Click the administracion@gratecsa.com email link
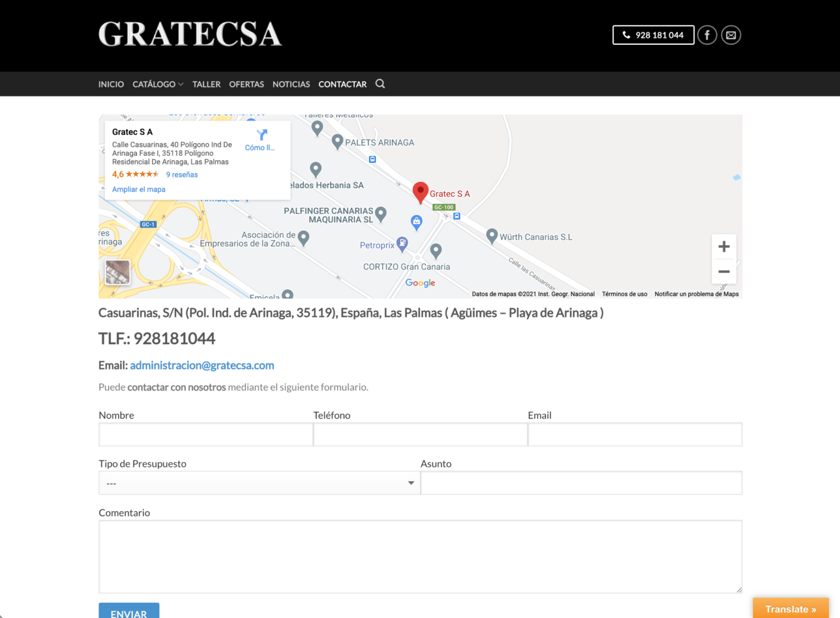This screenshot has height=618, width=840. pyautogui.click(x=202, y=365)
